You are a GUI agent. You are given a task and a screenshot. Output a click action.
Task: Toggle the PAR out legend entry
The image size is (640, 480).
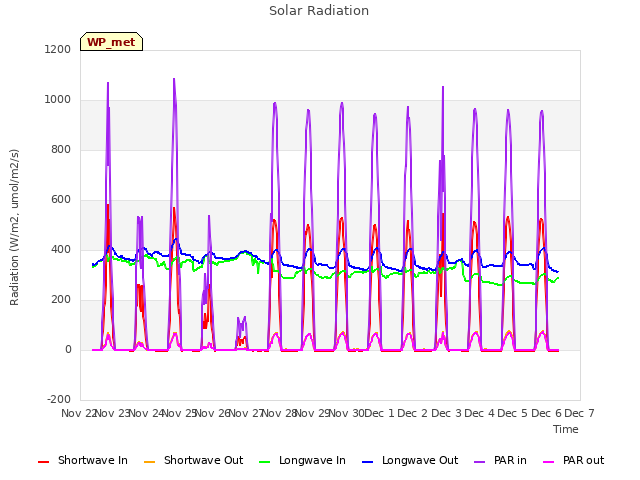click(x=573, y=460)
